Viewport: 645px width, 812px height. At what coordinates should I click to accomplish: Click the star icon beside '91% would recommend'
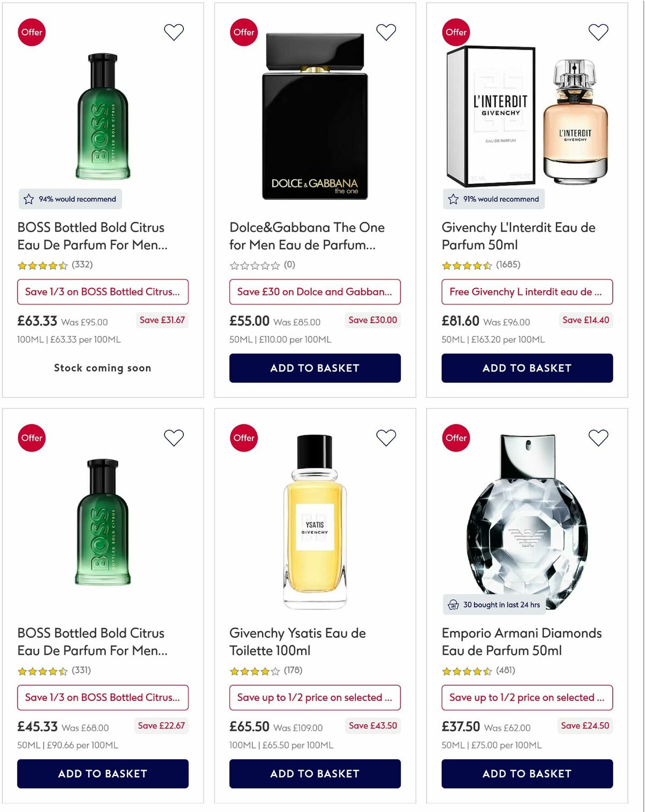point(453,199)
